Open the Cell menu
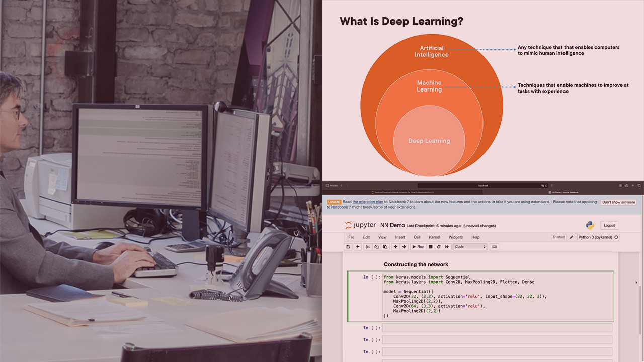This screenshot has width=644, height=362. [417, 237]
